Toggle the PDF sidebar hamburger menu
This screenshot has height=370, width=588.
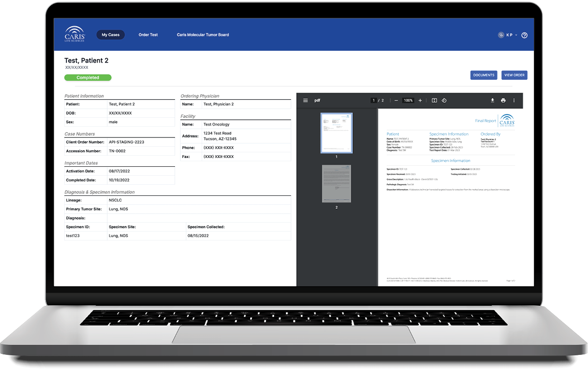[305, 100]
